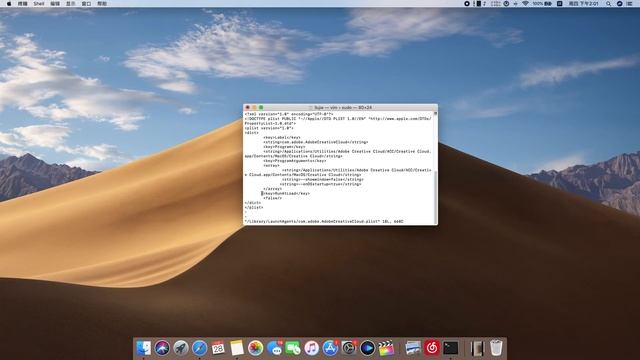This screenshot has height=360, width=640.
Task: Click the date and time display
Action: [584, 4]
